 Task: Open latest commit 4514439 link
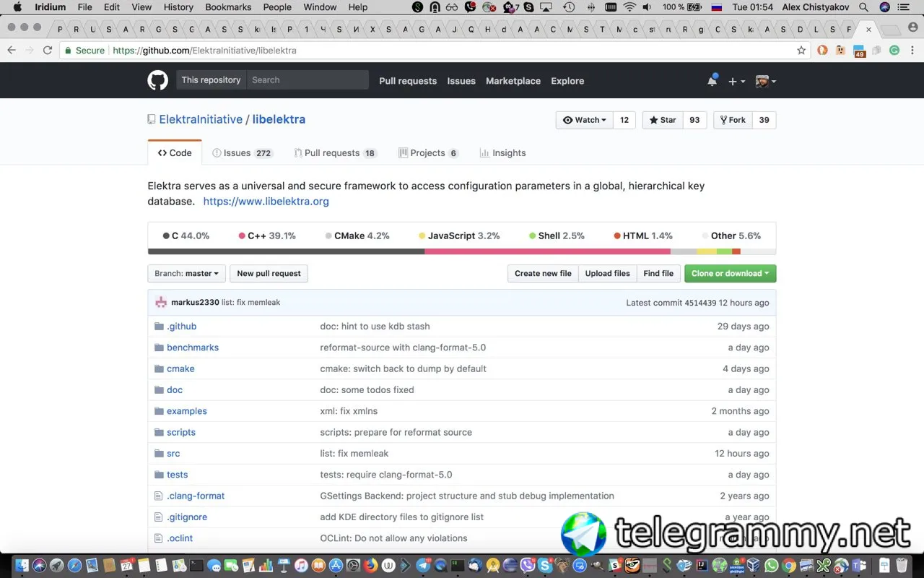700,303
